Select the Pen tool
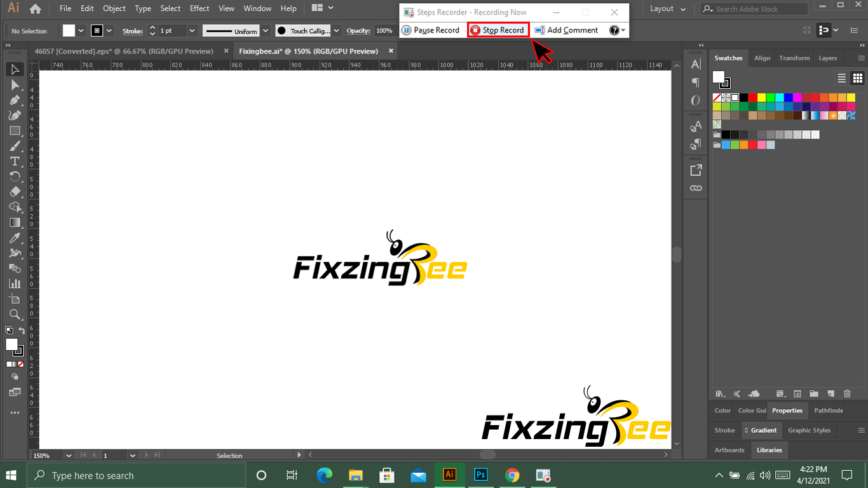Image resolution: width=868 pixels, height=488 pixels. click(x=15, y=100)
